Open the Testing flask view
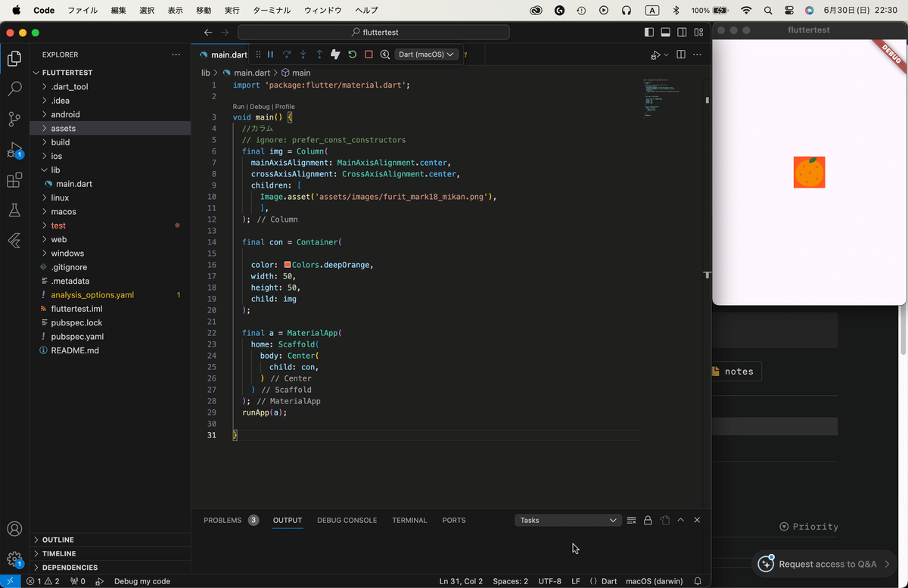This screenshot has width=908, height=588. (14, 210)
